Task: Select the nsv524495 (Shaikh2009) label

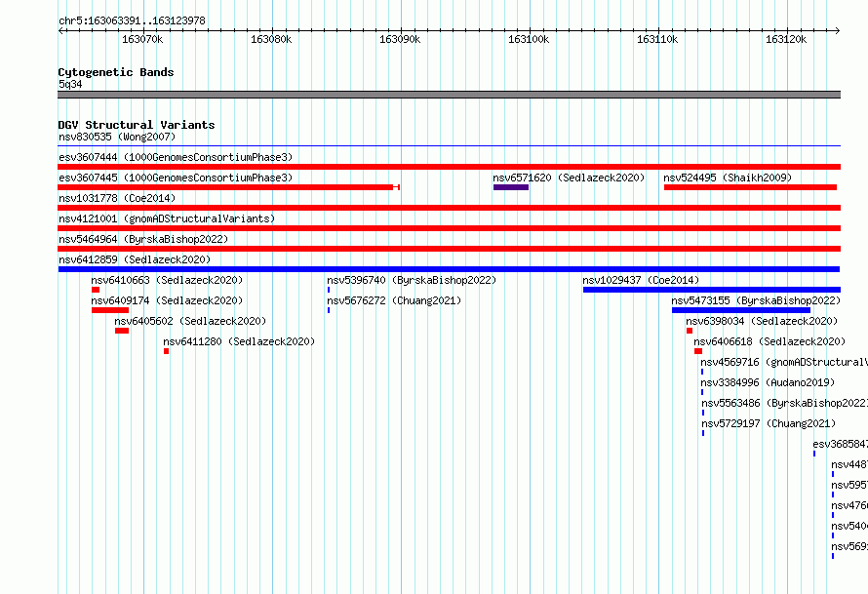Action: click(x=728, y=178)
